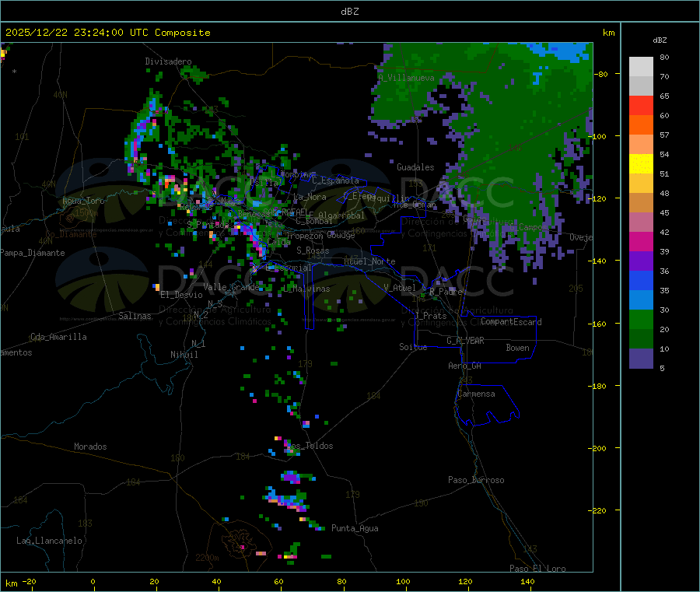Click the yellow 51-54 dBZ legend swatch
700x592 pixels.
coord(641,164)
